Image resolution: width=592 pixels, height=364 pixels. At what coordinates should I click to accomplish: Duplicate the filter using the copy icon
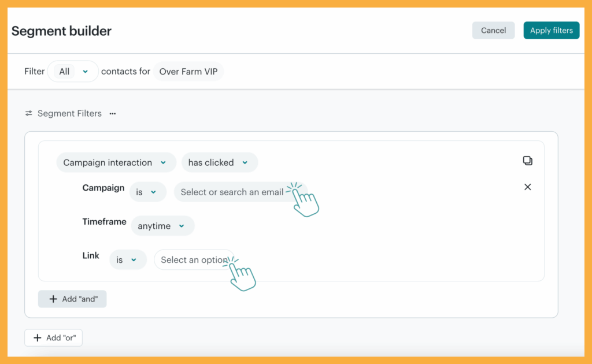click(527, 161)
